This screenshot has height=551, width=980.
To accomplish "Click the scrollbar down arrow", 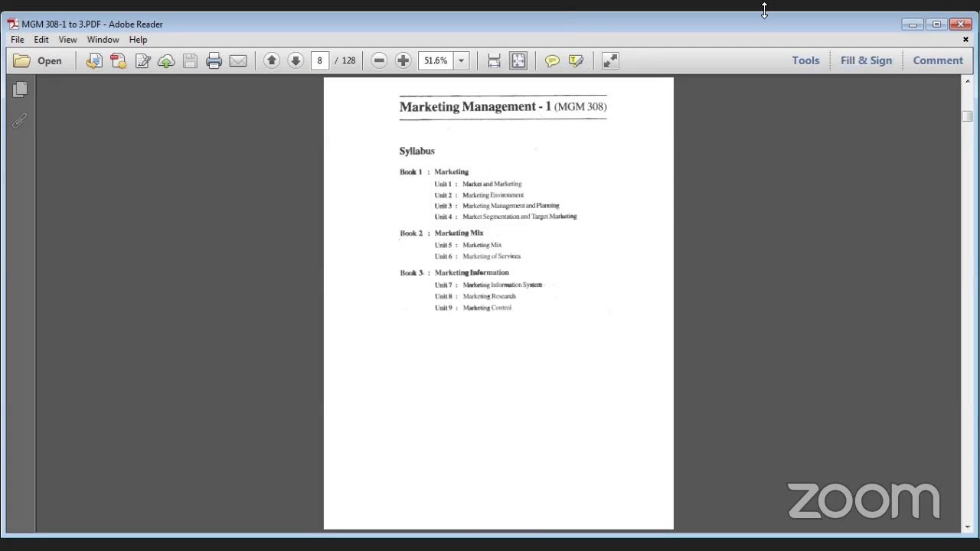I will click(967, 527).
